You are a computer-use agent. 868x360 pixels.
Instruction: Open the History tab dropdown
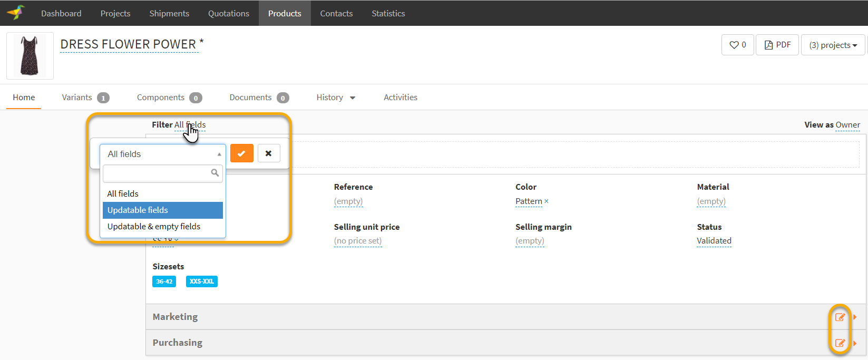(336, 98)
